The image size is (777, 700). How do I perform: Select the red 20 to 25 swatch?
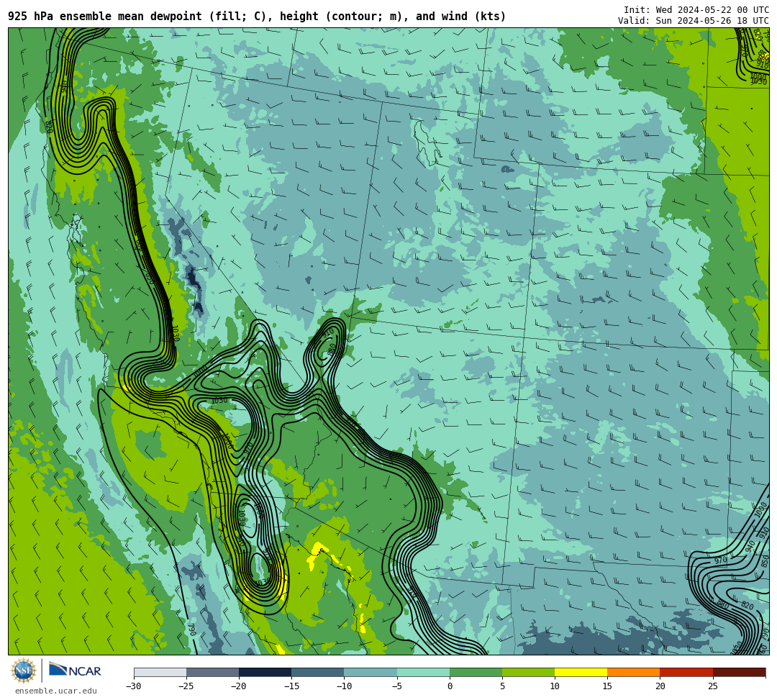pos(686,672)
